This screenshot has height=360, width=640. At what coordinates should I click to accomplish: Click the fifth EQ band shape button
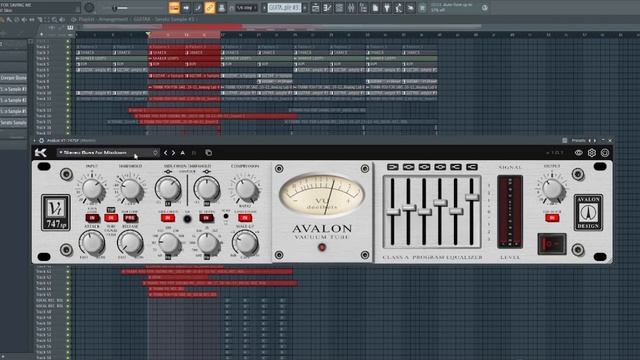456,167
